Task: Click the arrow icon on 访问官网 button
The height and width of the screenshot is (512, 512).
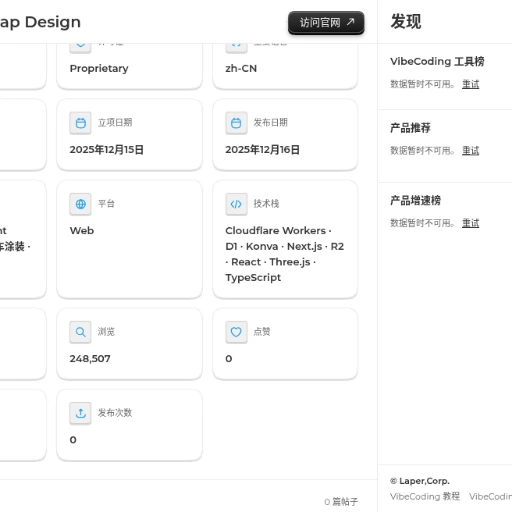Action: (350, 22)
